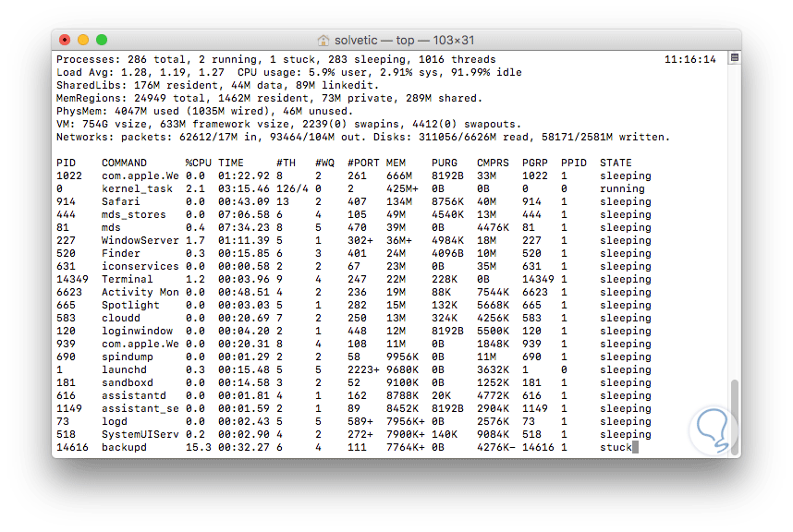Click the 'running' state of kernel_task
The width and height of the screenshot is (793, 532).
(x=622, y=188)
